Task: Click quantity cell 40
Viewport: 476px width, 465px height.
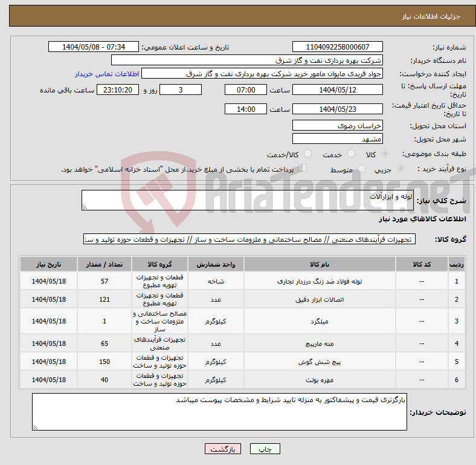Action: (105, 380)
